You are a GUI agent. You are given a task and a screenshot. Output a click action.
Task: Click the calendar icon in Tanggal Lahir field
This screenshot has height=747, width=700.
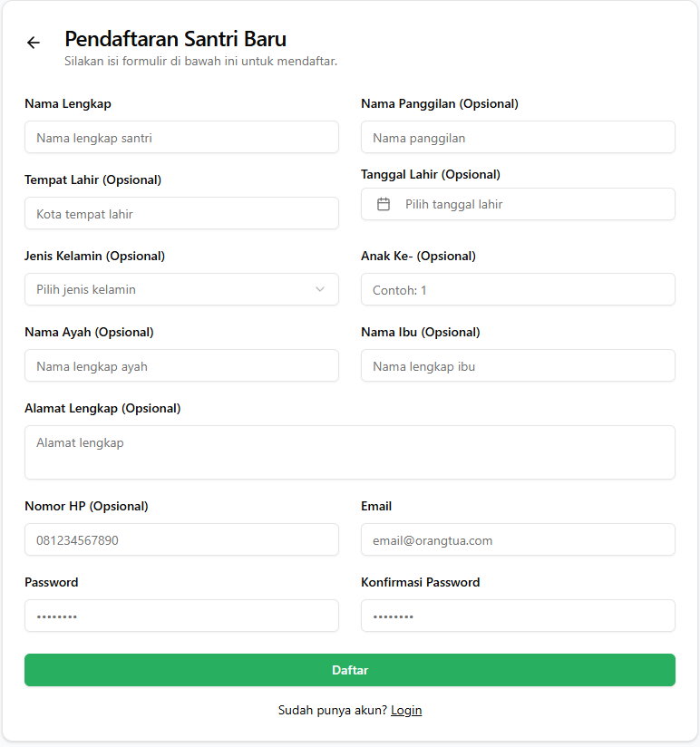coord(384,204)
